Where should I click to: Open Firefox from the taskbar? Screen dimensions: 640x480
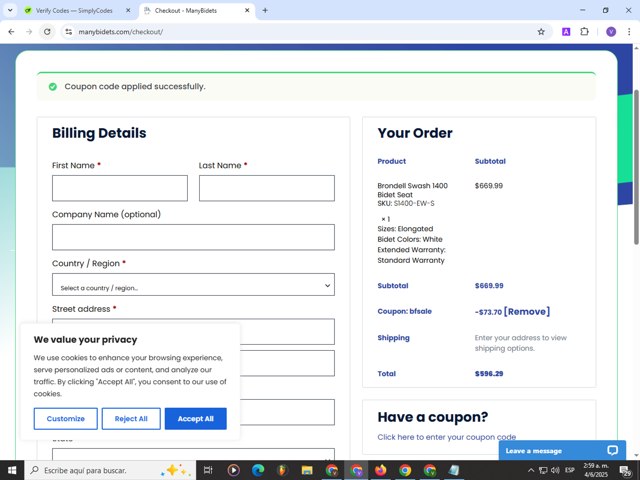pos(380,470)
